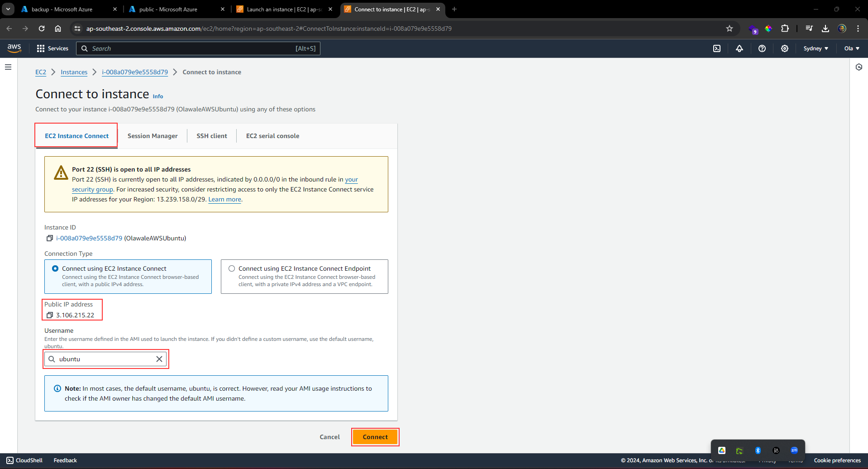The image size is (868, 469).
Task: Cancel the connection
Action: pos(329,437)
